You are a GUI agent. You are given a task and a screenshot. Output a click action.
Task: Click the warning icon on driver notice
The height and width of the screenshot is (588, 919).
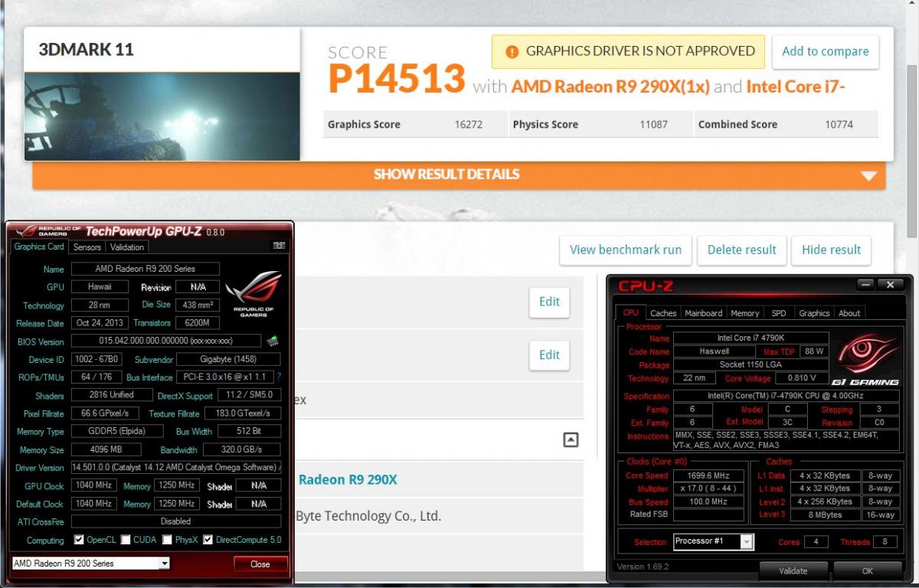tap(512, 52)
